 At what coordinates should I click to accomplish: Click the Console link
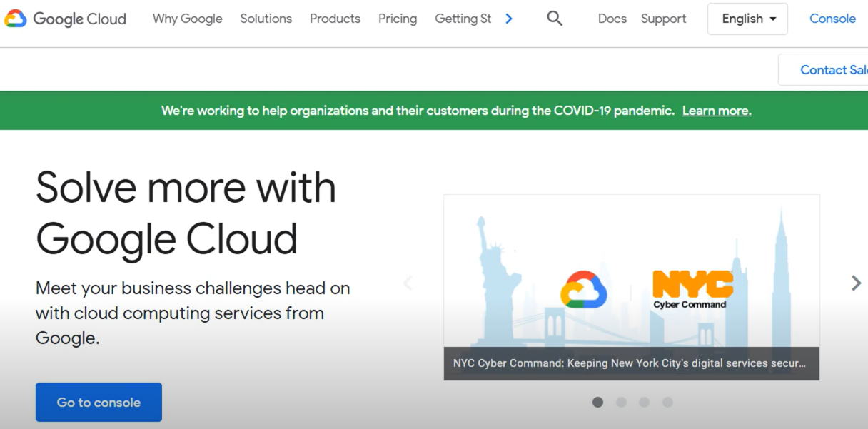(832, 19)
